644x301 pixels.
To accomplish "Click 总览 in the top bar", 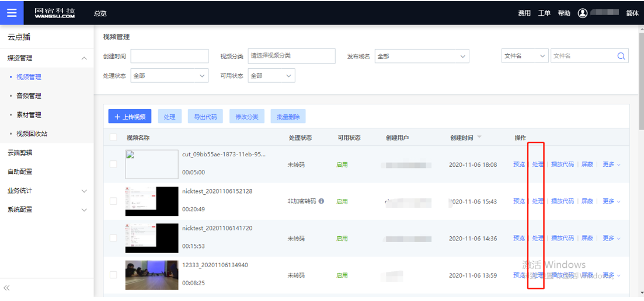I will tap(100, 13).
